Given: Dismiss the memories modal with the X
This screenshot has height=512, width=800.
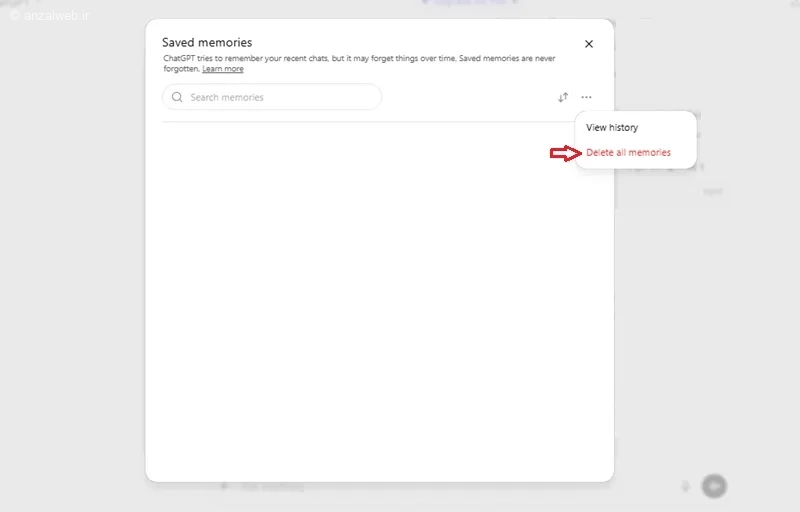Looking at the screenshot, I should coord(589,44).
